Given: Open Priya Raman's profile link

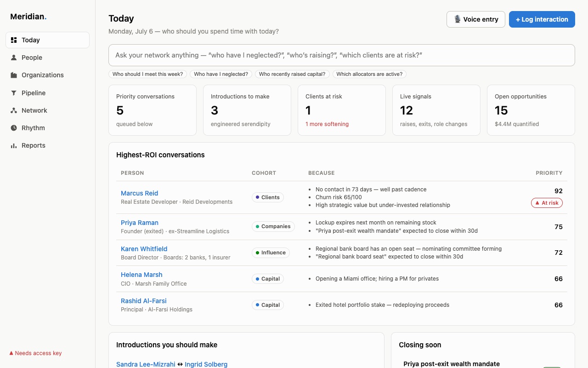Looking at the screenshot, I should pyautogui.click(x=140, y=223).
